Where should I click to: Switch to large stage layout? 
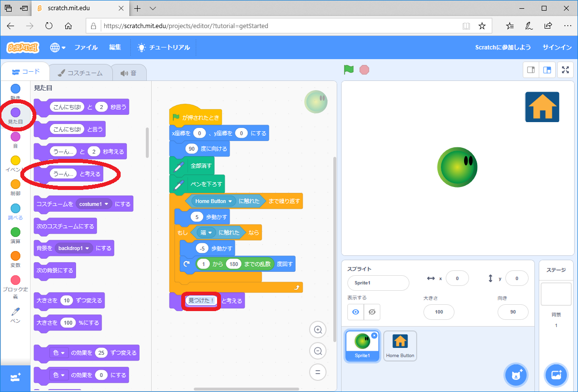click(x=547, y=70)
